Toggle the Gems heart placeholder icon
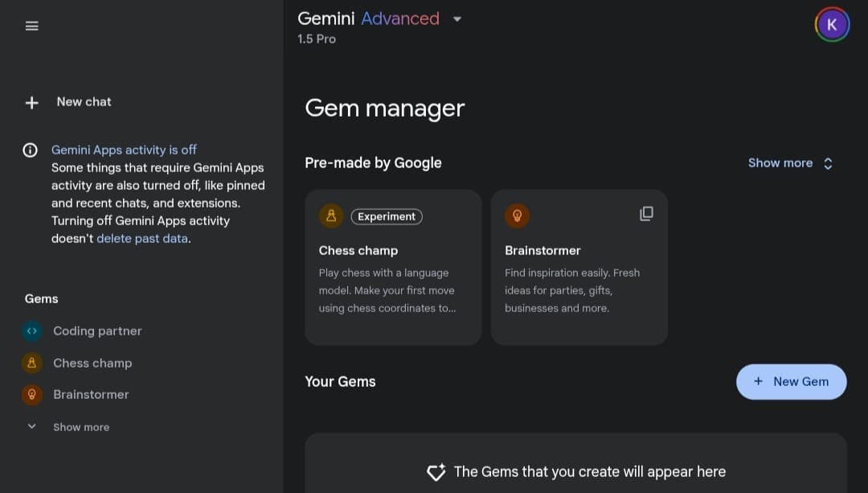 click(436, 472)
